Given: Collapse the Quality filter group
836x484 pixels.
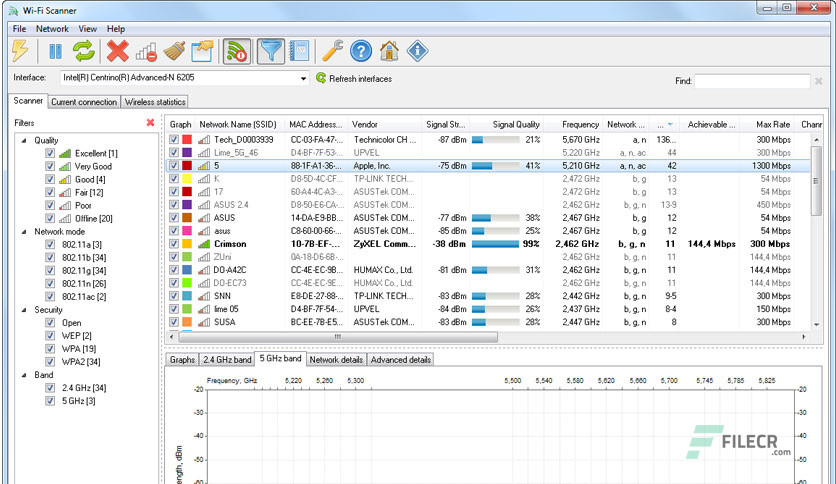Looking at the screenshot, I should pyautogui.click(x=24, y=141).
